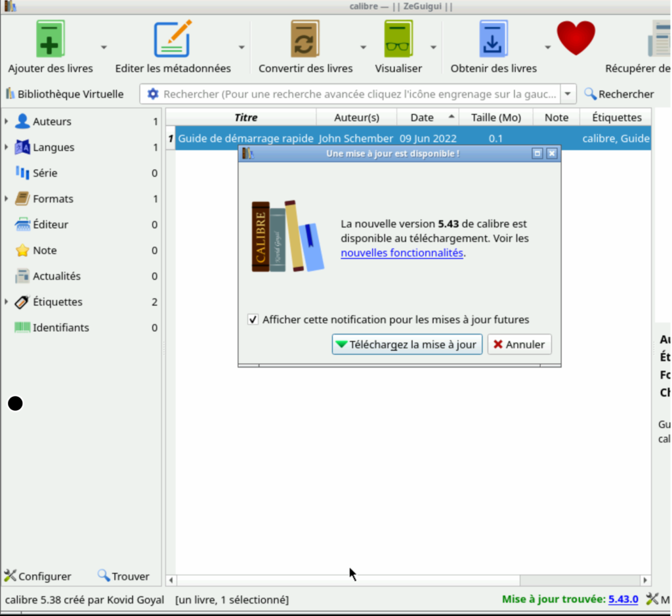Click scroll right arrow of book list
Viewport: 672px width, 616px height.
click(x=645, y=581)
